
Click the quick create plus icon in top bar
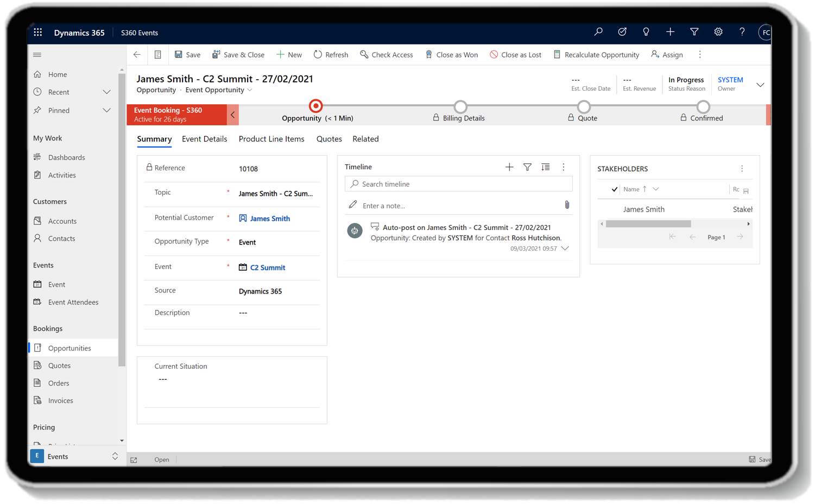[x=670, y=32]
